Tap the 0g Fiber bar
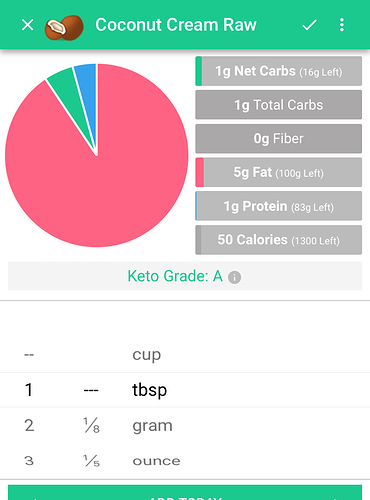Viewport: 370px width, 500px height. coord(279,139)
